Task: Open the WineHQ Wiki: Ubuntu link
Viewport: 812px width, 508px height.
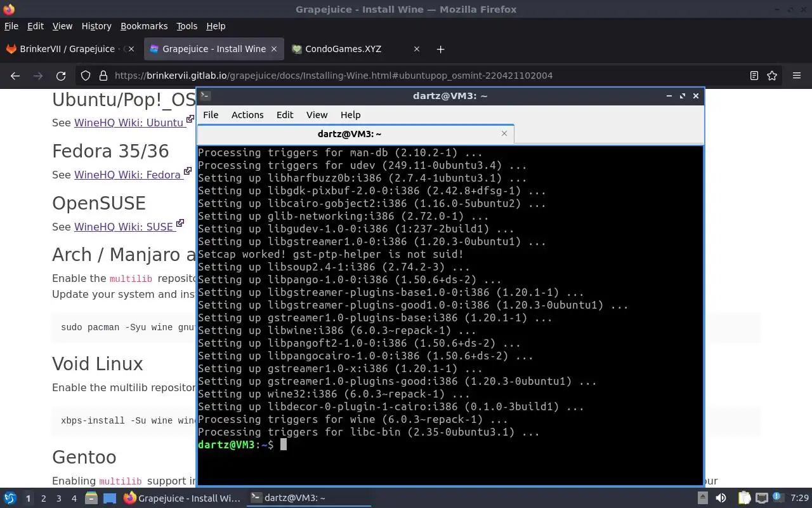Action: coord(129,123)
